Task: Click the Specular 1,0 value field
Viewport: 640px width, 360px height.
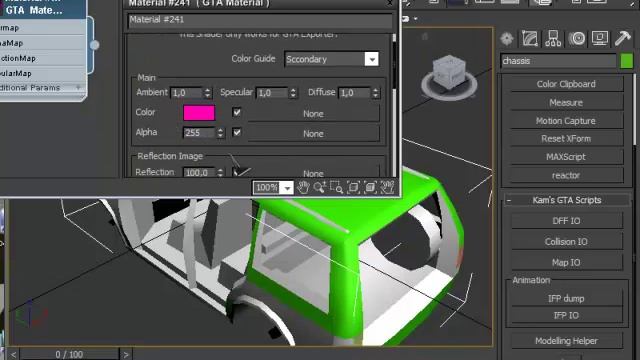Action: [x=272, y=93]
